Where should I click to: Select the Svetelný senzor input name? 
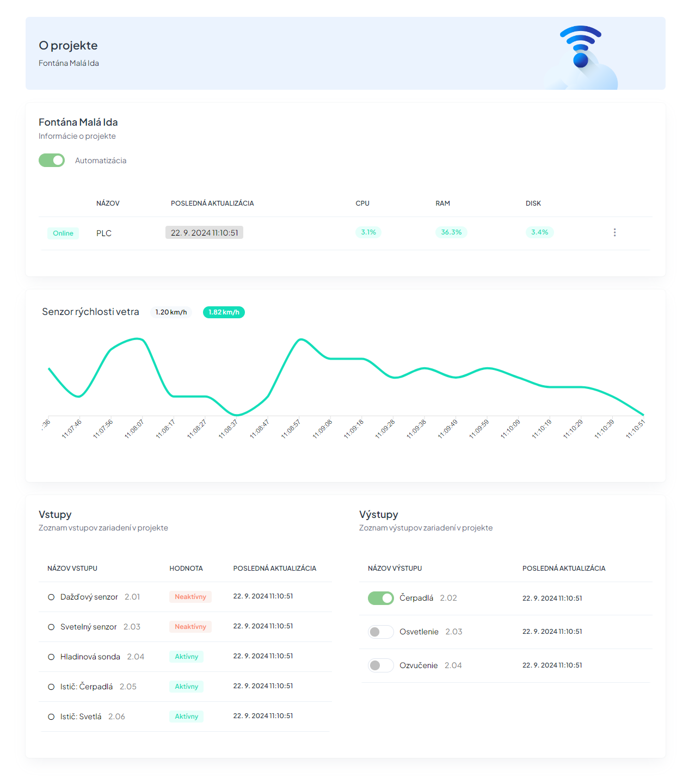pos(89,627)
